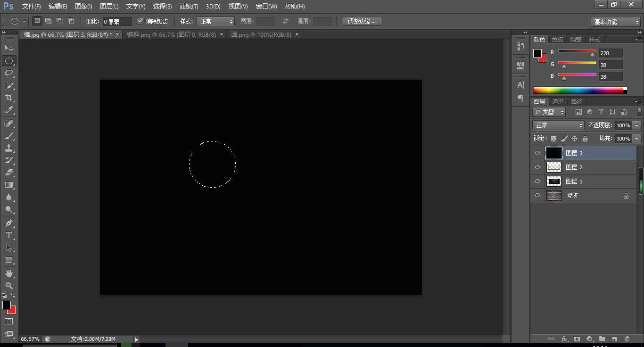Open 不透明度 opacity dropdown arrow

coord(637,125)
